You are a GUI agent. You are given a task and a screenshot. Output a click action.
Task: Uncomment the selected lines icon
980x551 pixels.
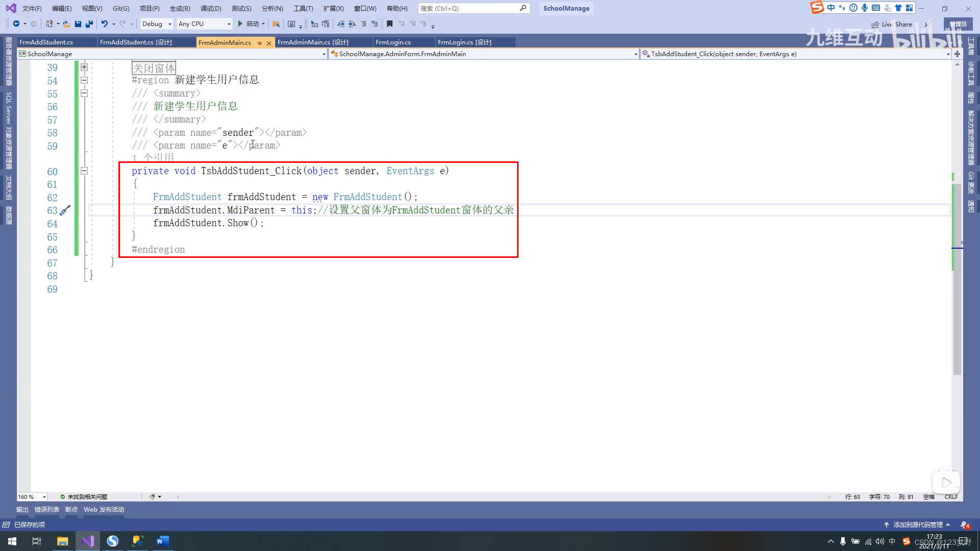coord(375,23)
